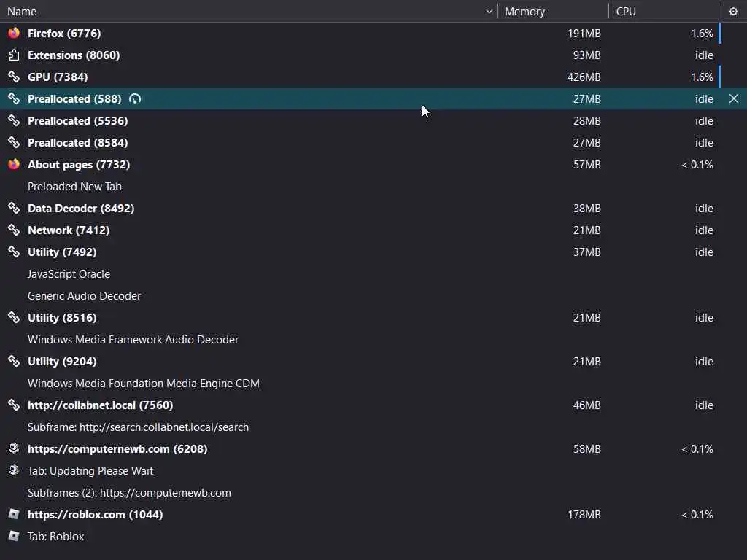Select the Data Decoder (8492) row
The image size is (747, 560).
point(373,208)
